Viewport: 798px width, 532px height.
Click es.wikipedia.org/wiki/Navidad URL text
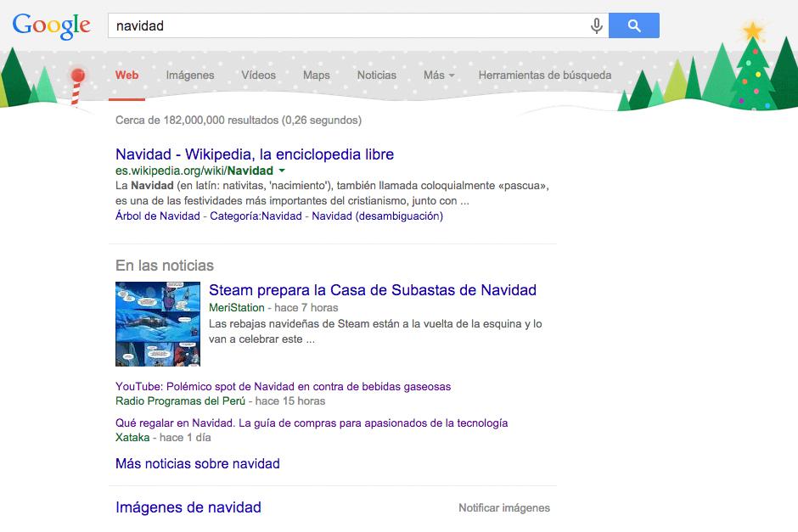pos(194,171)
